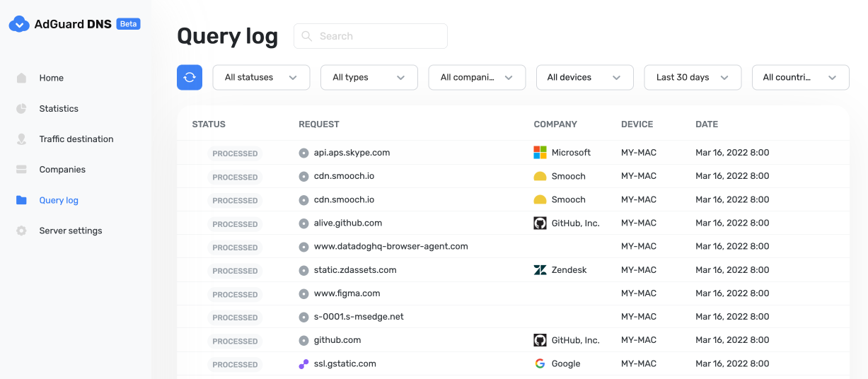
Task: Click the Search input field
Action: click(x=371, y=36)
